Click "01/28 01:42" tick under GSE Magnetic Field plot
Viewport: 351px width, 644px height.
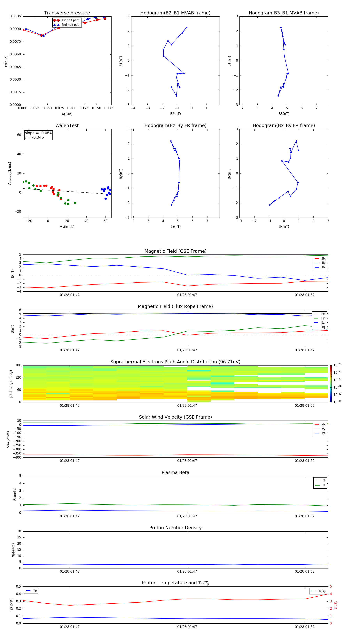[70, 295]
